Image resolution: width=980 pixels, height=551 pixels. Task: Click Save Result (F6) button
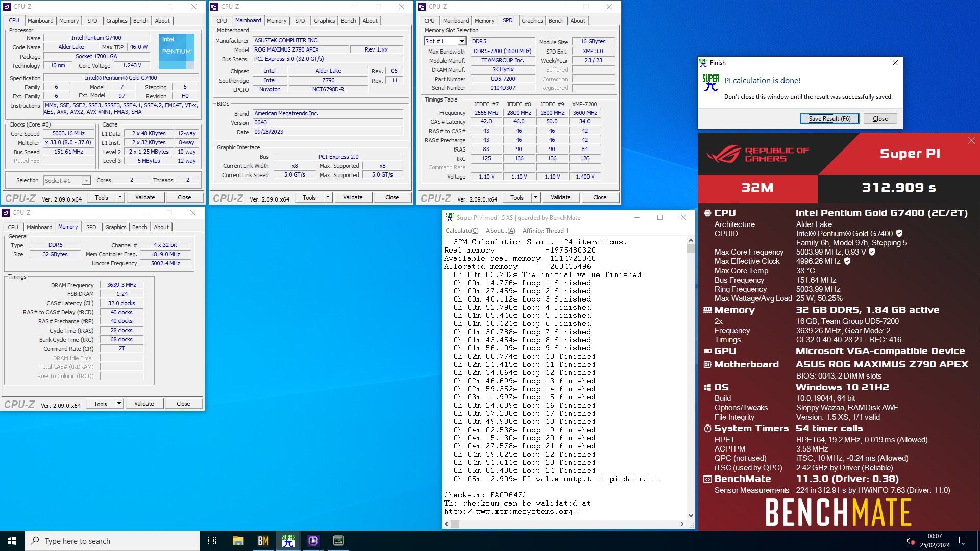(829, 119)
